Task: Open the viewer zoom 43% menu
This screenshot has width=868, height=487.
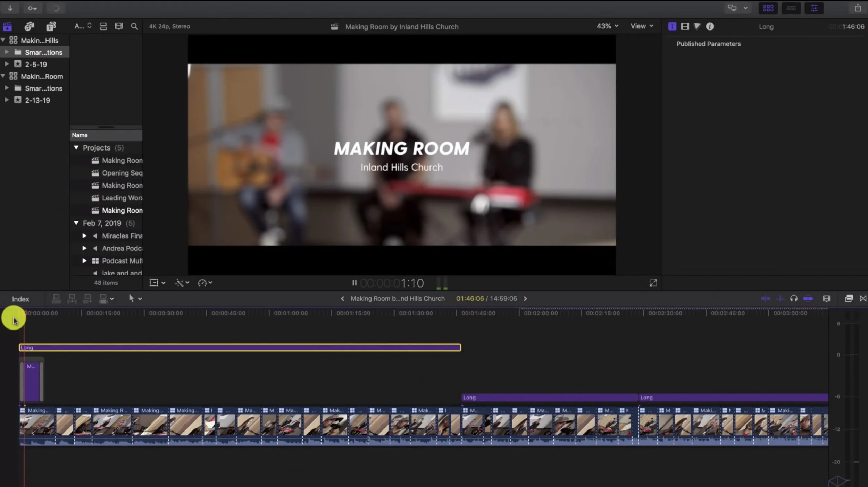Action: [608, 26]
